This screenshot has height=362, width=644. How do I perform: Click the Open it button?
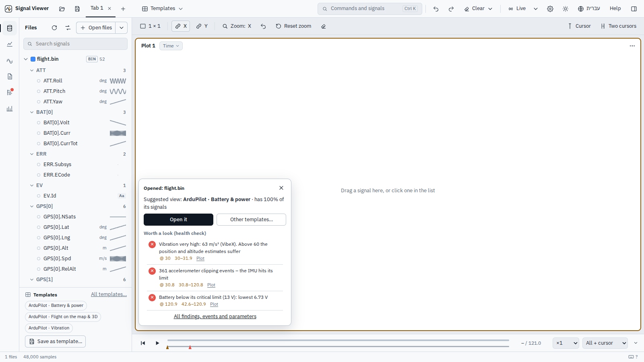click(x=178, y=220)
